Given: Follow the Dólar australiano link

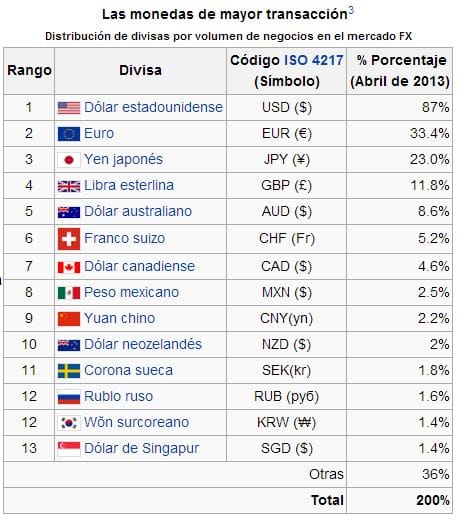Looking at the screenshot, I should pyautogui.click(x=138, y=211).
